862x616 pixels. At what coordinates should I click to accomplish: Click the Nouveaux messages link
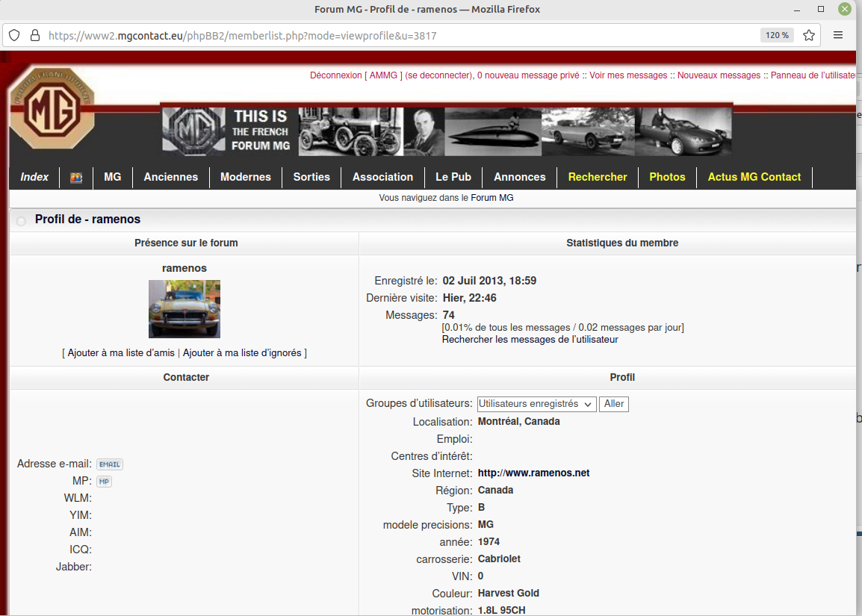coord(719,75)
